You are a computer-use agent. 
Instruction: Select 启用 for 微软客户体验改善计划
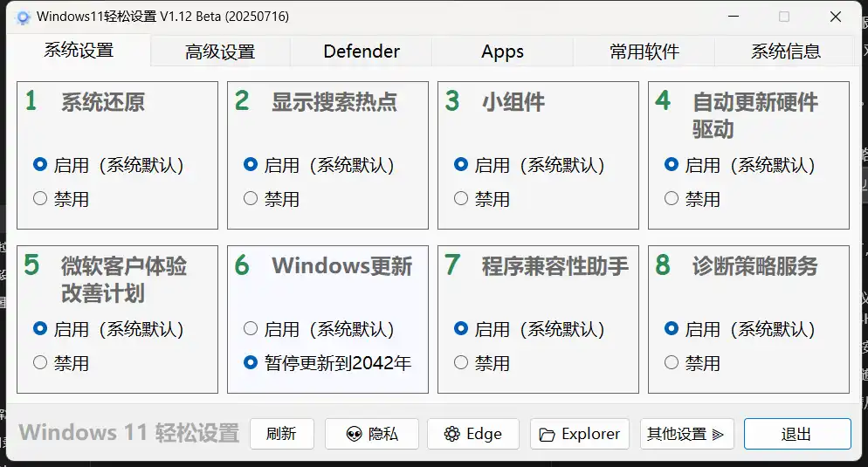click(108, 329)
